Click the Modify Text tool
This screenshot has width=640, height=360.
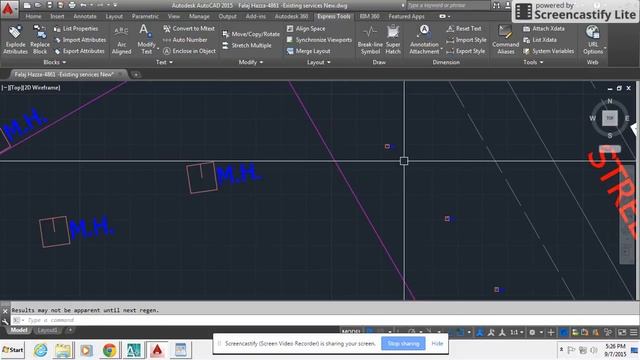[x=146, y=39]
